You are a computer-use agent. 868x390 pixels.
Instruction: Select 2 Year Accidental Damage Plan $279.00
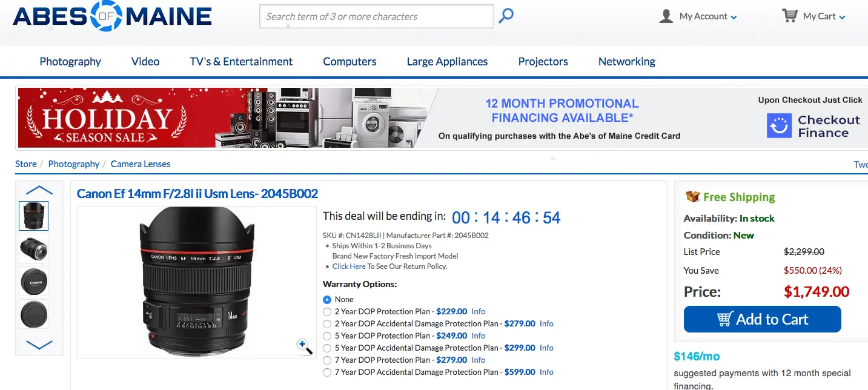coord(327,323)
